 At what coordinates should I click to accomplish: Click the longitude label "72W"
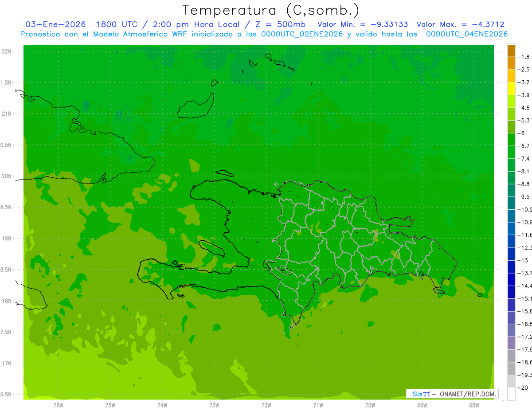[x=266, y=405]
